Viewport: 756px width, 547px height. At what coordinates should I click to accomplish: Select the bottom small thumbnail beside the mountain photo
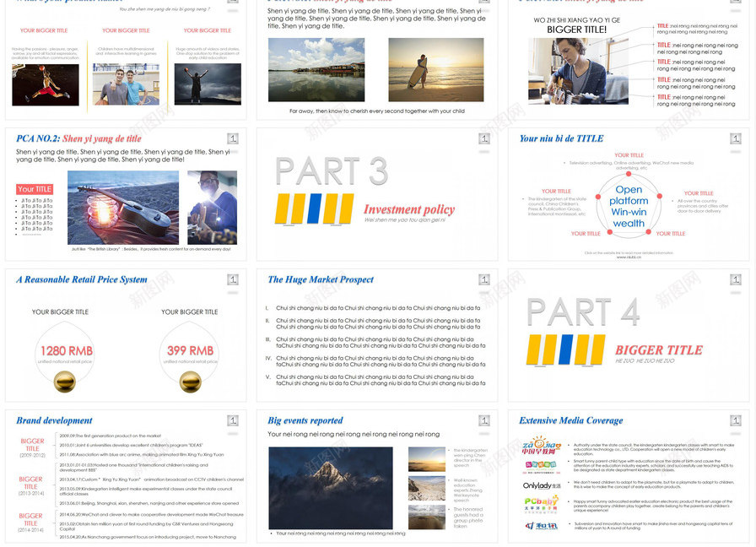pos(427,517)
